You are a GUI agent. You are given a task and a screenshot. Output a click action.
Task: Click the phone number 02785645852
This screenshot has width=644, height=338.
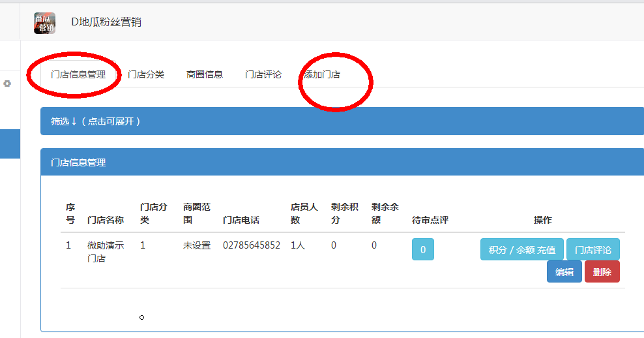tap(252, 245)
